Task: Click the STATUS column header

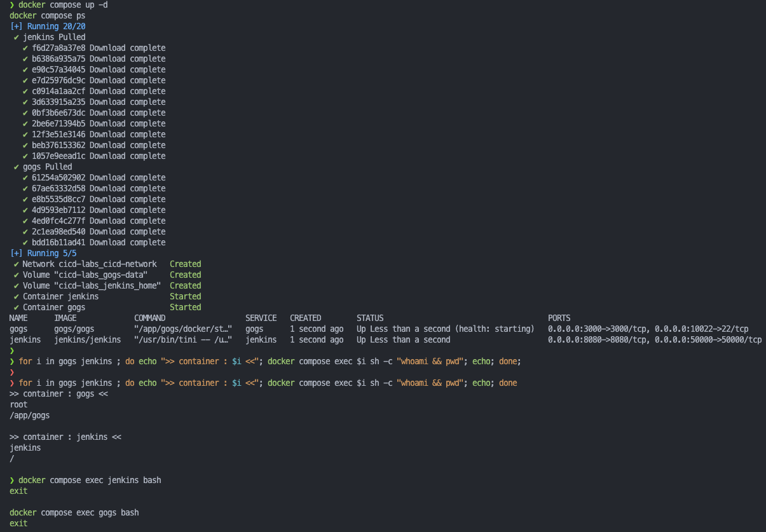Action: pos(370,318)
